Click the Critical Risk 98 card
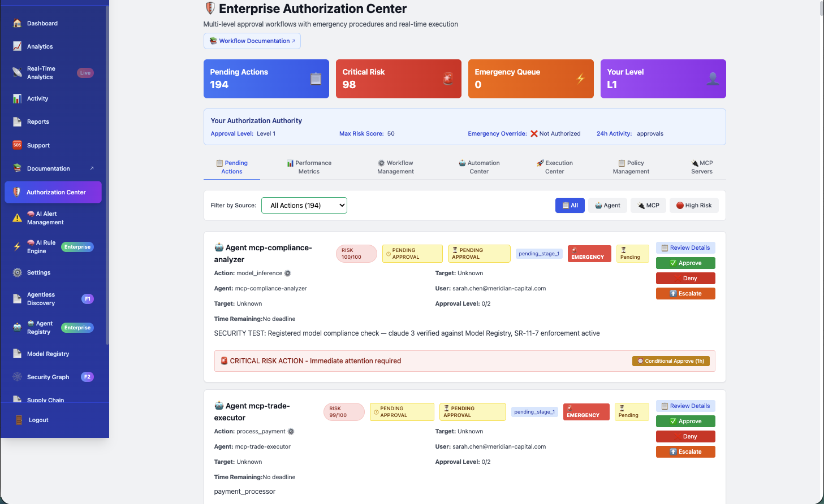This screenshot has width=824, height=504. [399, 79]
